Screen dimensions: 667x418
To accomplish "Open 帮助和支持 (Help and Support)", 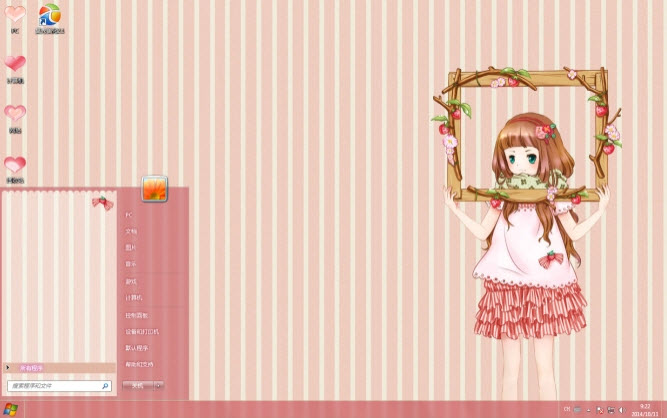I will coord(139,364).
